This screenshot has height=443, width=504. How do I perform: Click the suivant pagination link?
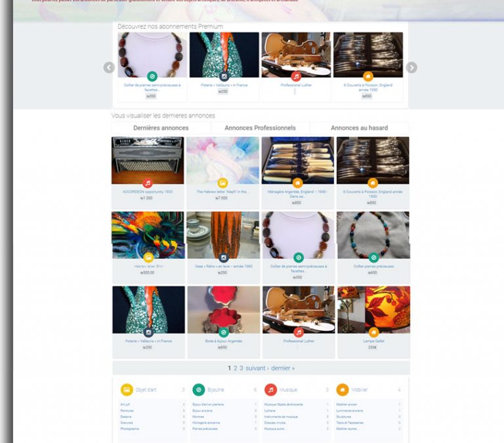257,368
